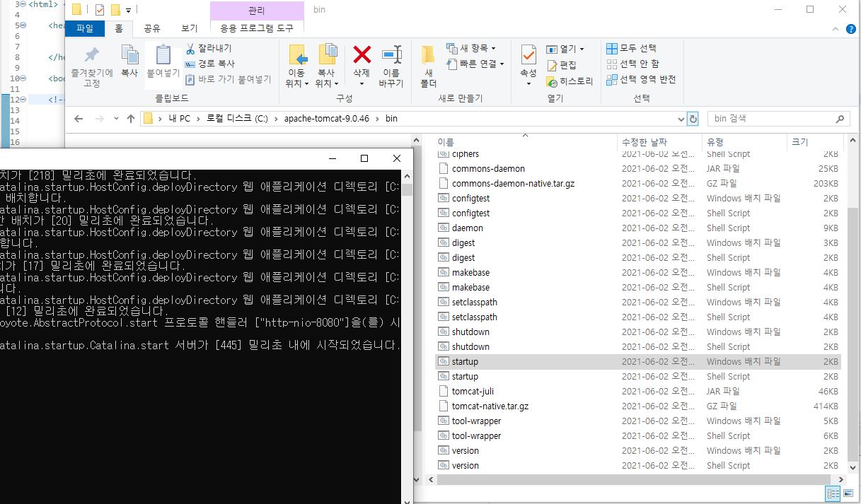Screen dimensions: 861x504
Task: Select commons-daemon JAR file
Action: tap(637, 168)
